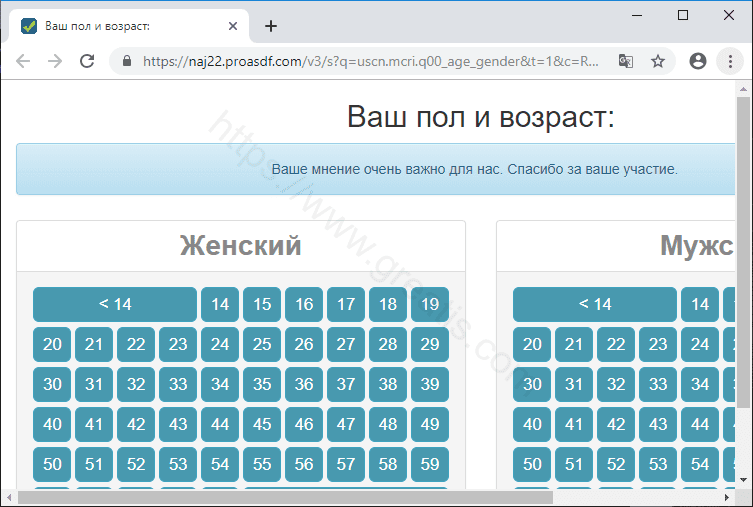Pick female age 38
The image size is (753, 507).
[x=388, y=384]
